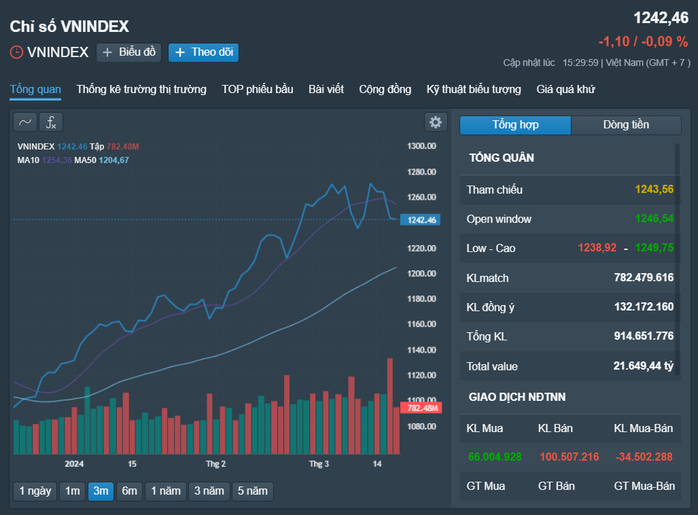Select the 1 ngày time range
Screen dimensions: 698x515
pos(35,491)
